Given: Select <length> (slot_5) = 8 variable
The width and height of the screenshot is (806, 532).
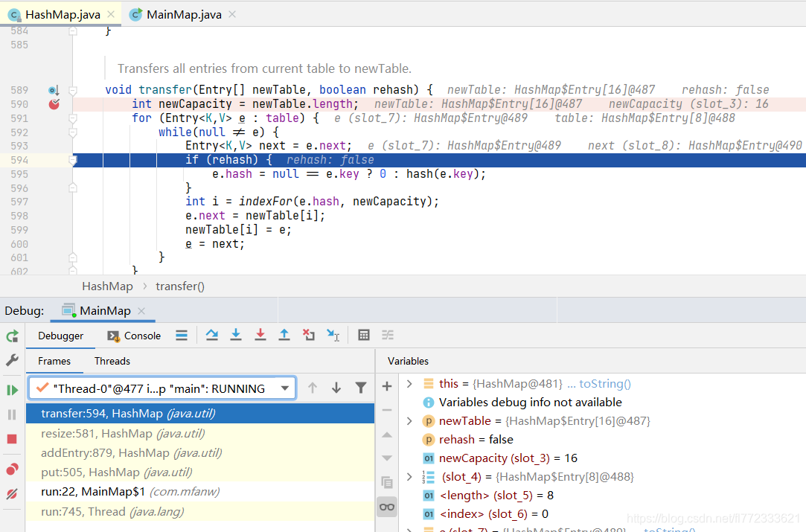Looking at the screenshot, I should [487, 495].
